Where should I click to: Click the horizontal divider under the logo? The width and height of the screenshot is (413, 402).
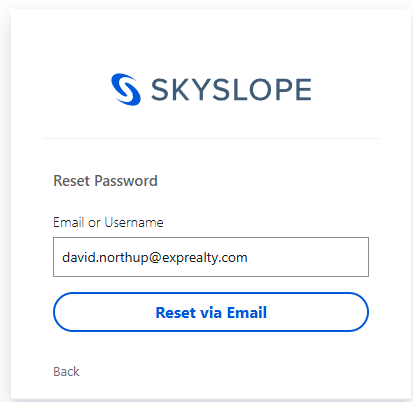click(x=211, y=138)
